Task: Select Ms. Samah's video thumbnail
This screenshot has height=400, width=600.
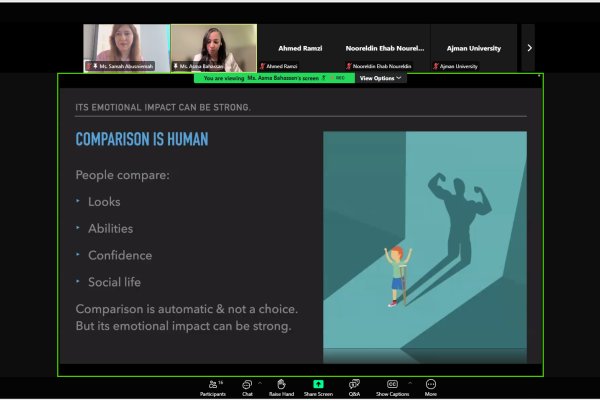Action: (126, 47)
